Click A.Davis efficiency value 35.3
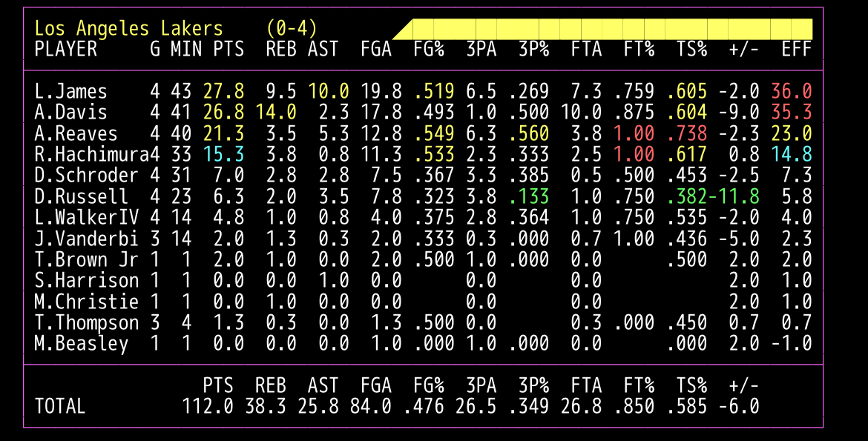 tap(792, 112)
